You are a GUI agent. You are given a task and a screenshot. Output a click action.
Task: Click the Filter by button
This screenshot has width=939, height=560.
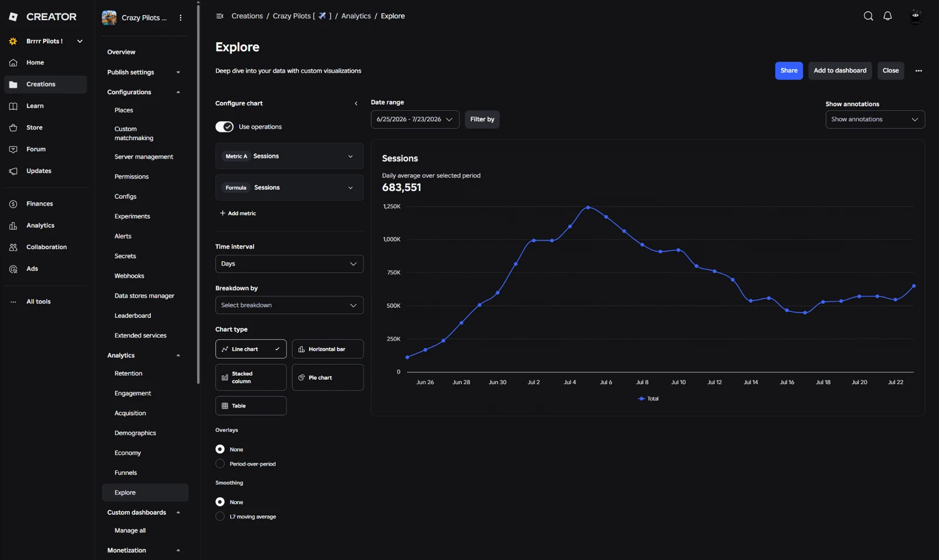(x=482, y=119)
